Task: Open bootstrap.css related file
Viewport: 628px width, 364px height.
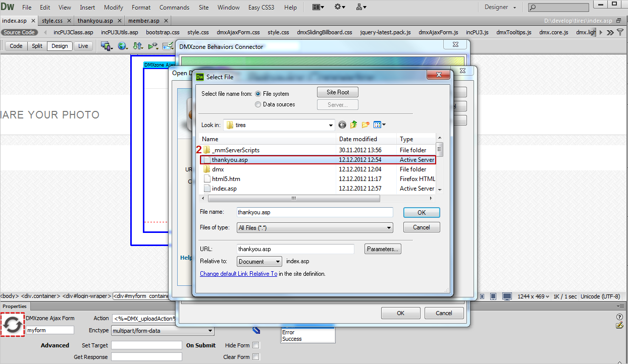Action: (163, 32)
